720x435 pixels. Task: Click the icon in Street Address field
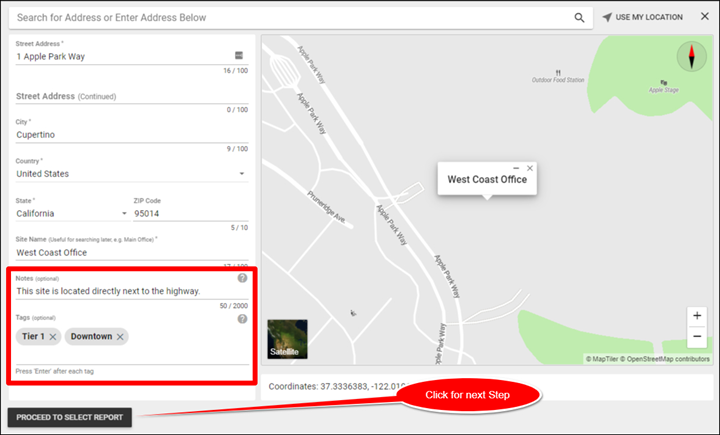[239, 56]
